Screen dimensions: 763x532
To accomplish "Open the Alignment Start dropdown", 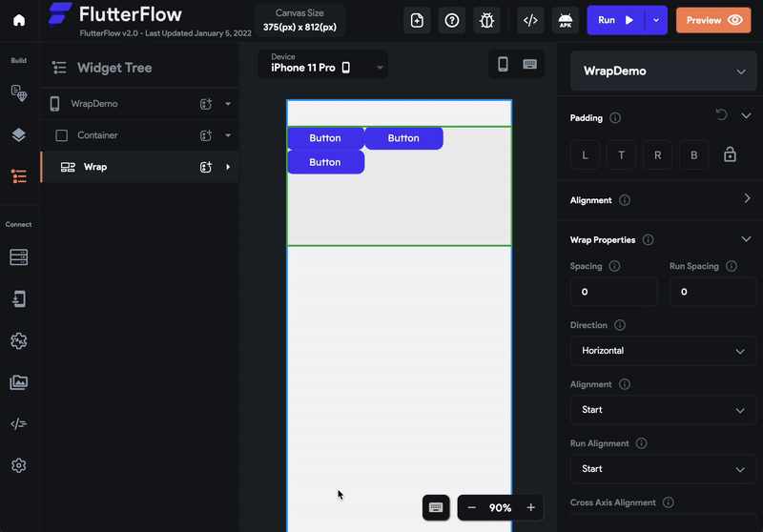I will tap(664, 410).
